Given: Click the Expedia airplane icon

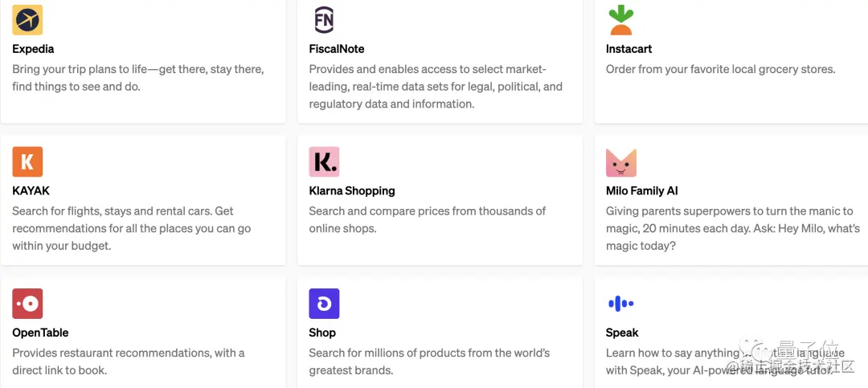Looking at the screenshot, I should (27, 19).
